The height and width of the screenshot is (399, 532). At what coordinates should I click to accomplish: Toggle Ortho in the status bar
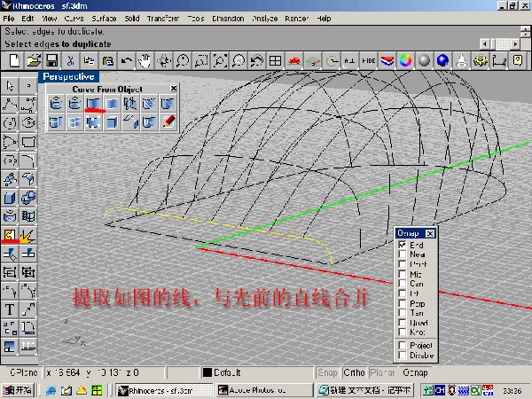[354, 372]
